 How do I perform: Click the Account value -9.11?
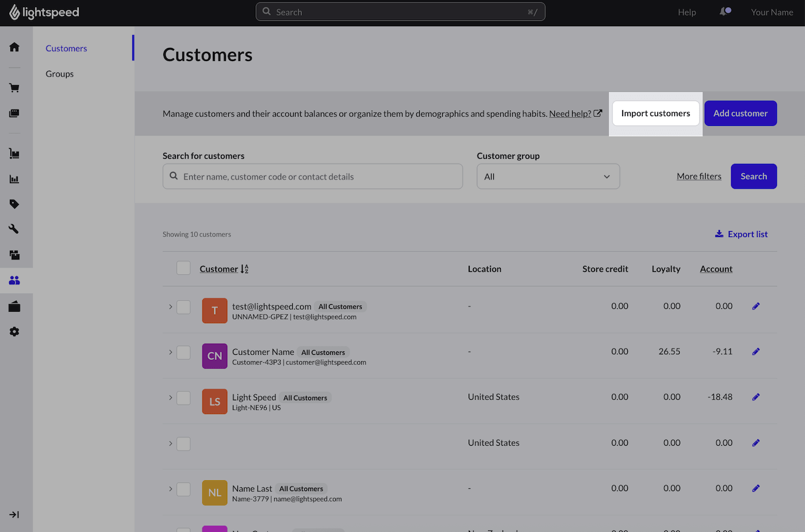pyautogui.click(x=722, y=351)
